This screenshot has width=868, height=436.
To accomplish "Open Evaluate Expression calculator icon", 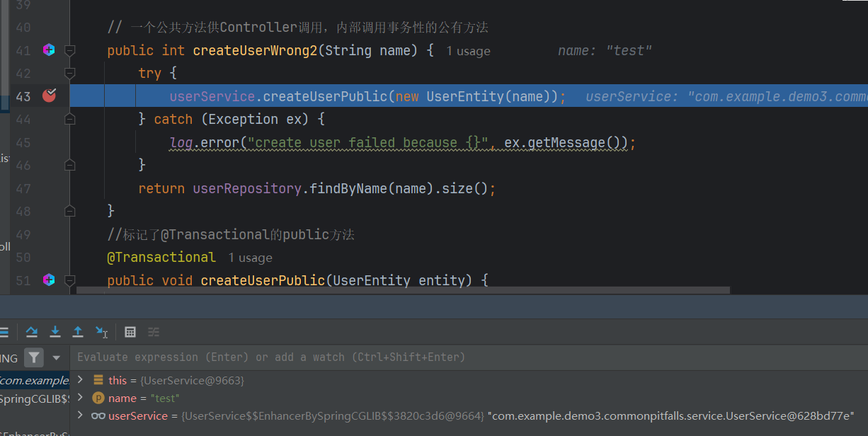I will (130, 332).
